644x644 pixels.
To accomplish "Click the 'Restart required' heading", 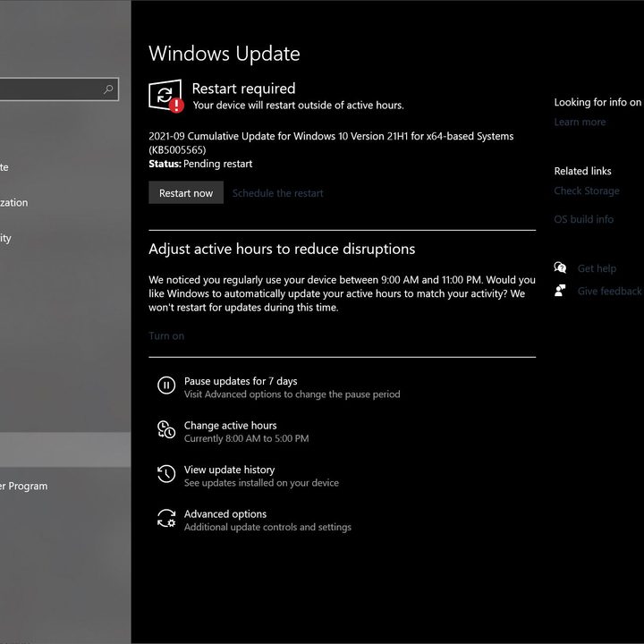I will coord(243,89).
